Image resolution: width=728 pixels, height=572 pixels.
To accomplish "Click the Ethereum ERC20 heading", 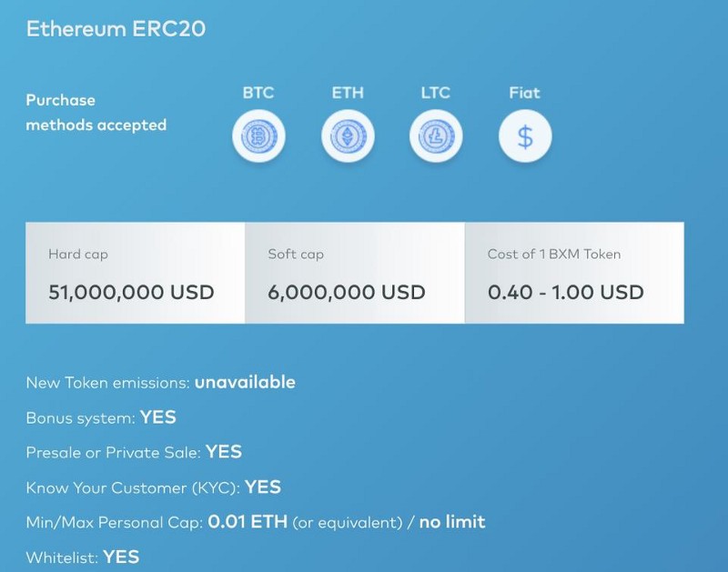I will [116, 29].
